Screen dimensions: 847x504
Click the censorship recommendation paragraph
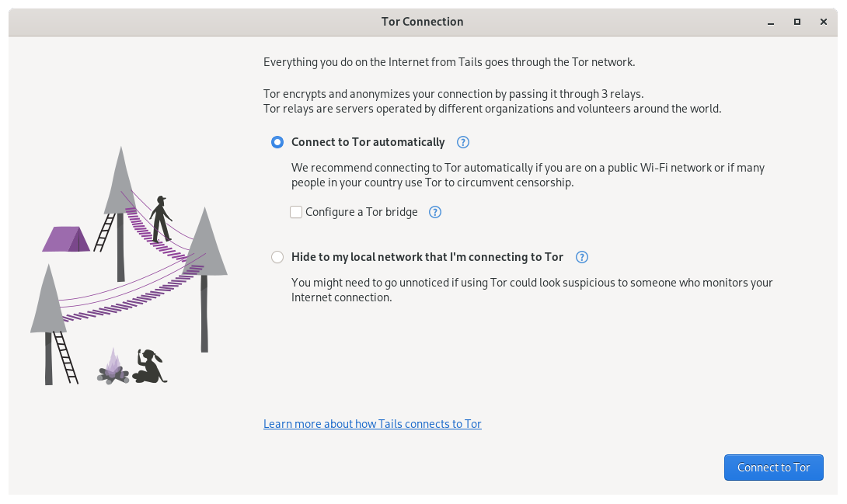click(x=528, y=175)
